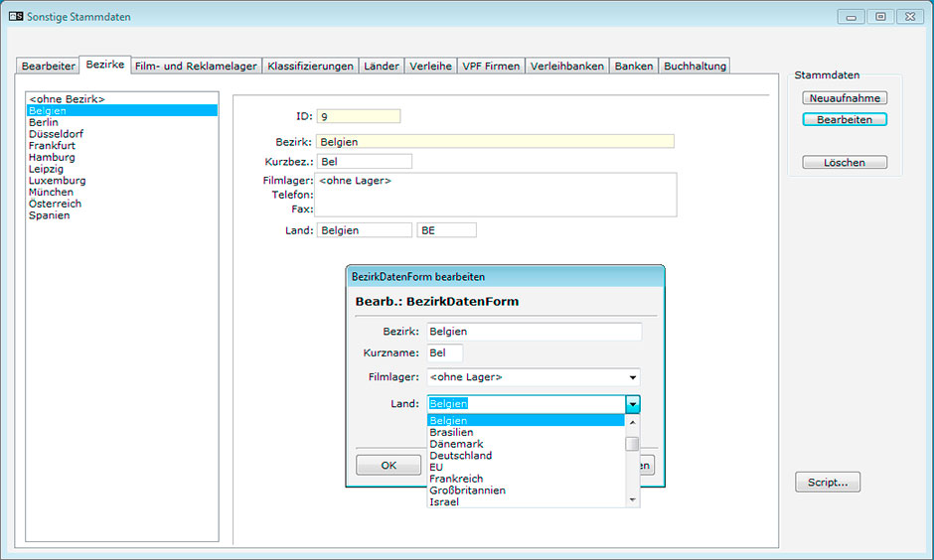The height and width of the screenshot is (560, 934).
Task: Select Deutschland from the Land list
Action: [x=460, y=456]
